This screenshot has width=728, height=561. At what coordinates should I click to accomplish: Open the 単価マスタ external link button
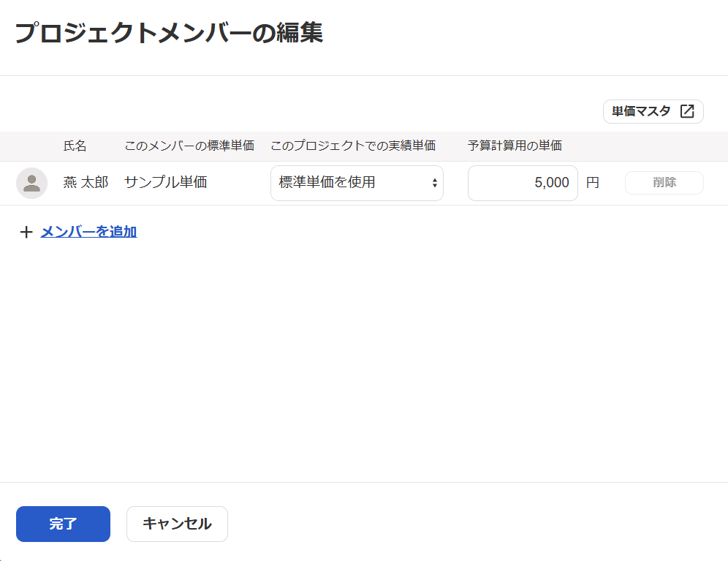click(653, 112)
